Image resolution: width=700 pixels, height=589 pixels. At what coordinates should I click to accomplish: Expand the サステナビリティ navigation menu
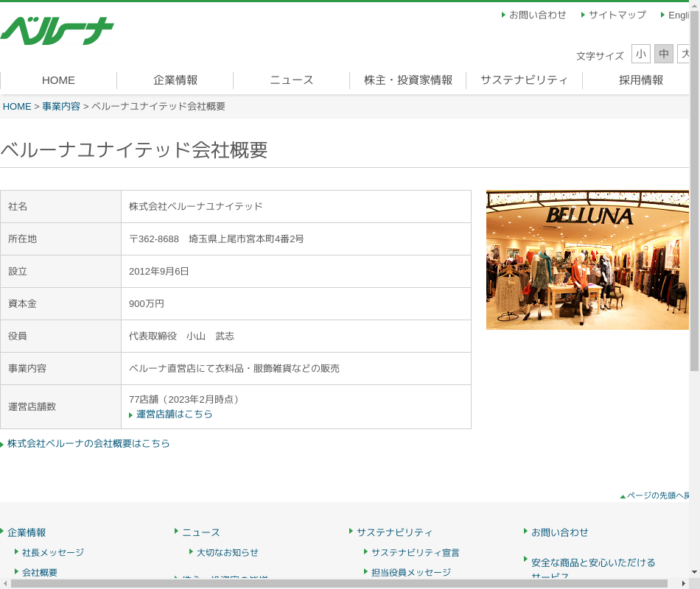(524, 80)
